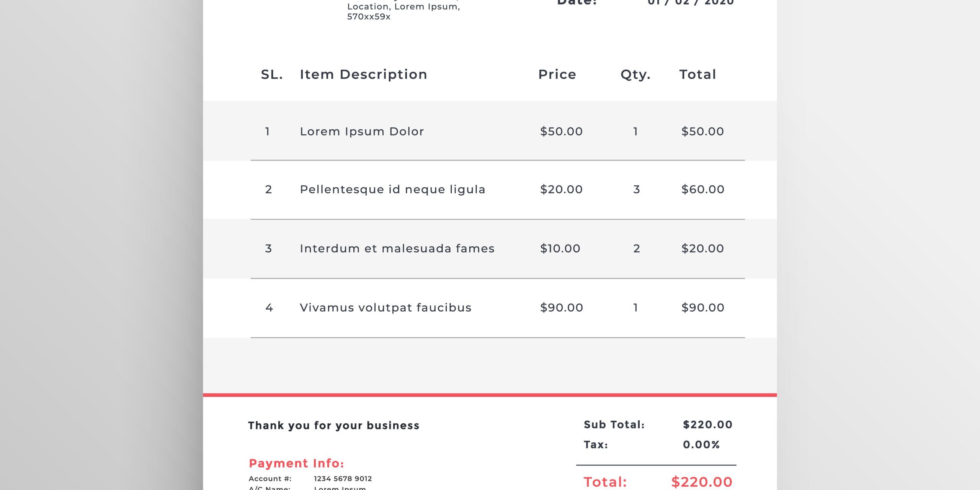The width and height of the screenshot is (980, 490).
Task: Click the SL. column header
Action: pos(272,74)
